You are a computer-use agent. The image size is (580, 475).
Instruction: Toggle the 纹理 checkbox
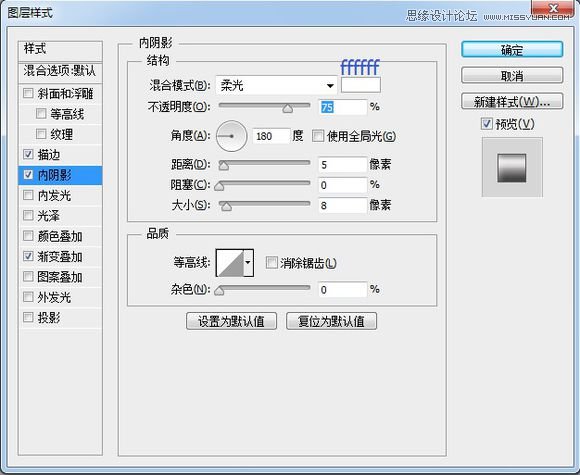click(41, 134)
